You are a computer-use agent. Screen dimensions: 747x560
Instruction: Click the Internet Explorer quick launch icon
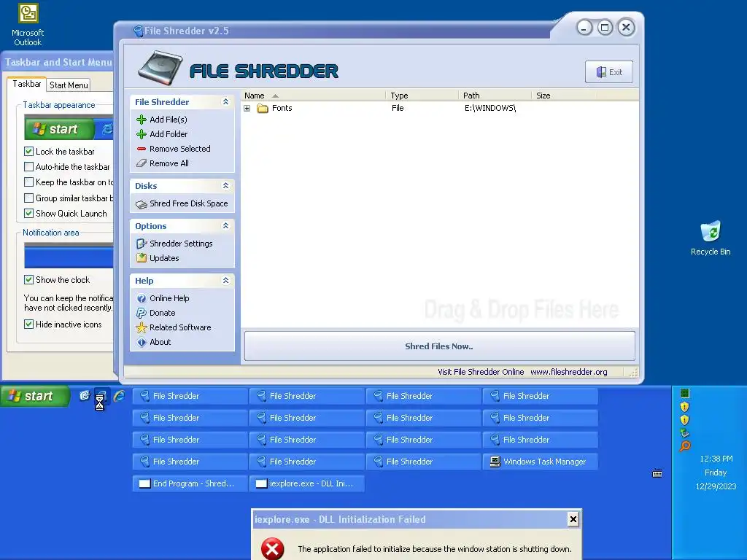point(119,396)
